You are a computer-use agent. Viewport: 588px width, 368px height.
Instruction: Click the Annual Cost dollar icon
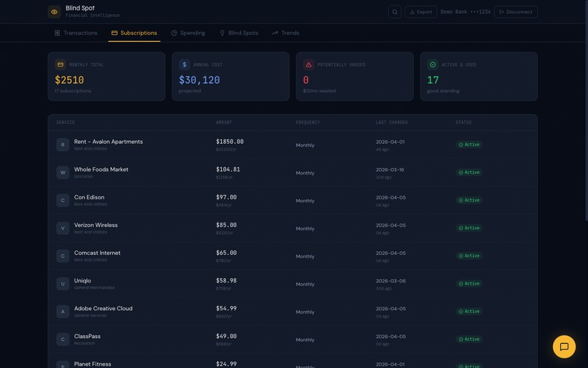pos(185,64)
